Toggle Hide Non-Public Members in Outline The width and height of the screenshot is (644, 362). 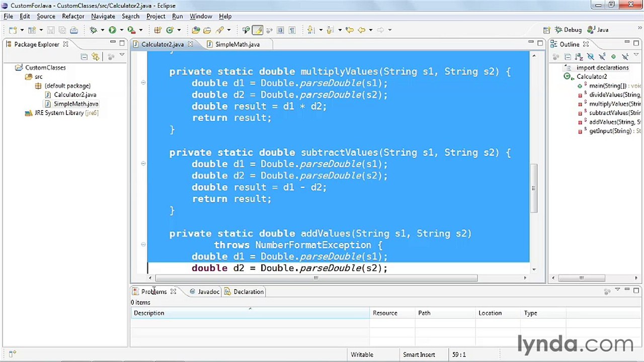pyautogui.click(x=613, y=57)
